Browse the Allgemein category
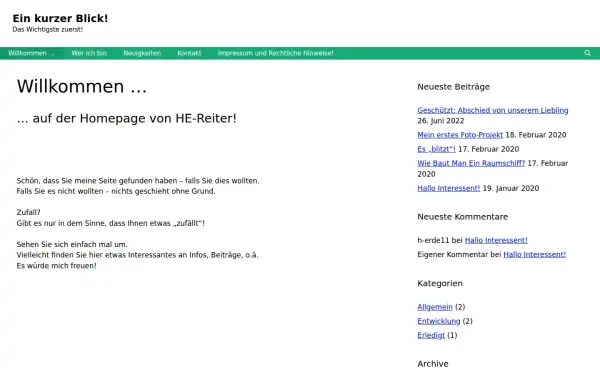This screenshot has width=600, height=375. click(x=435, y=307)
